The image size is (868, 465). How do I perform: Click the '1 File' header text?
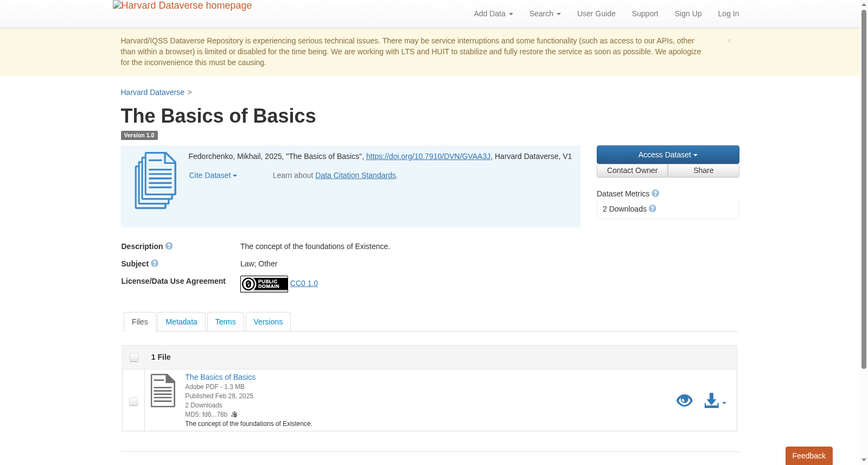[x=161, y=357]
